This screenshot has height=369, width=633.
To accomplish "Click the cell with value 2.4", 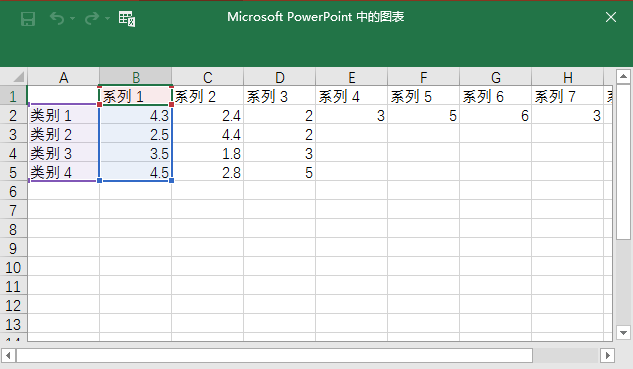I will [208, 115].
